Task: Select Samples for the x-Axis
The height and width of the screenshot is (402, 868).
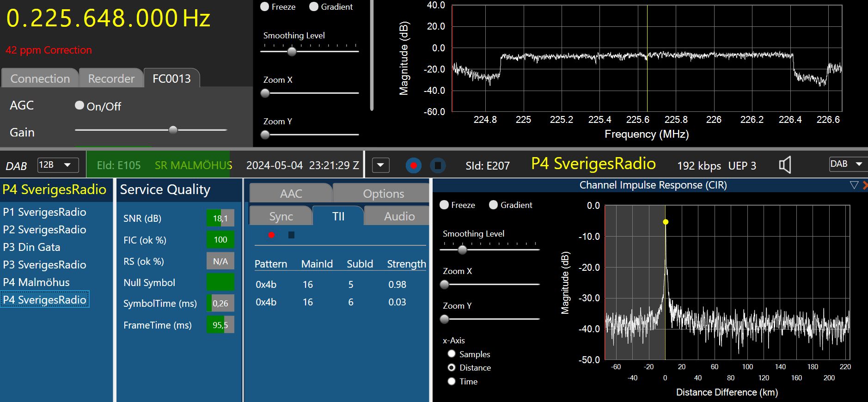Action: (452, 354)
